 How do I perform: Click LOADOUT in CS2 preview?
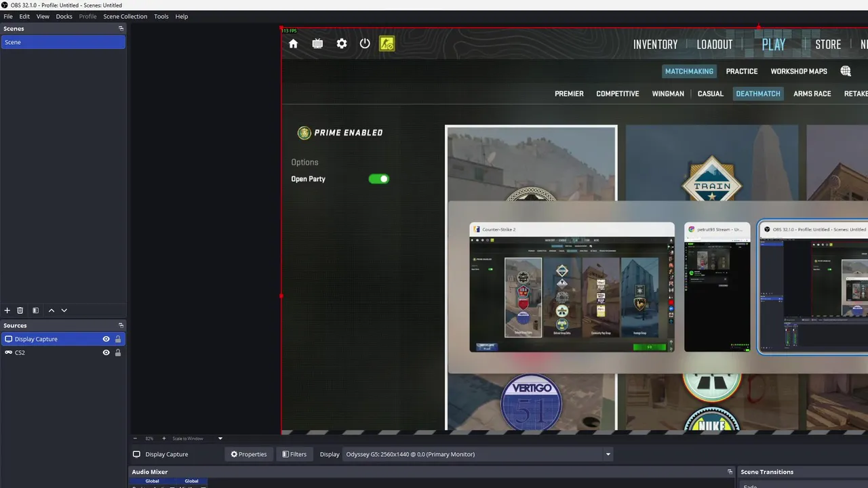click(715, 44)
